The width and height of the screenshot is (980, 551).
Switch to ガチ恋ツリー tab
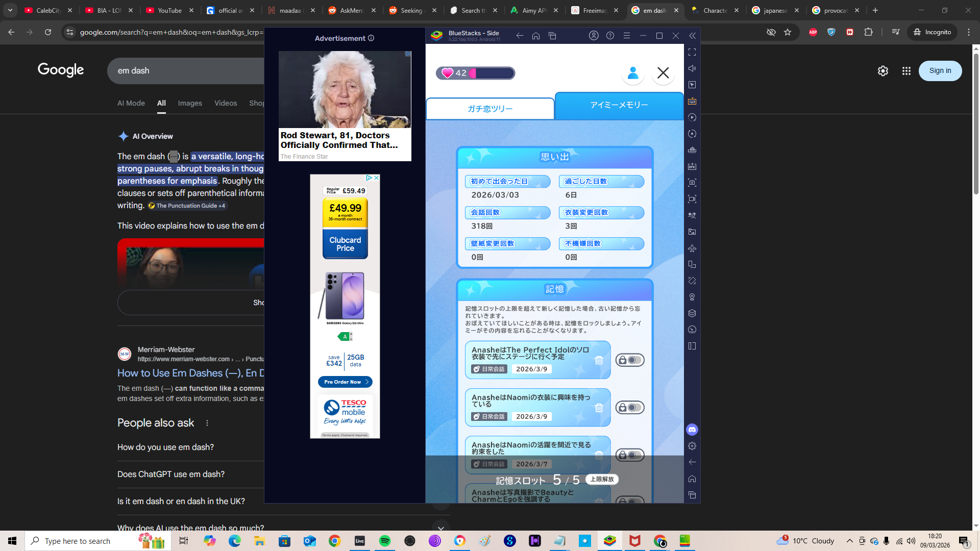coord(490,109)
